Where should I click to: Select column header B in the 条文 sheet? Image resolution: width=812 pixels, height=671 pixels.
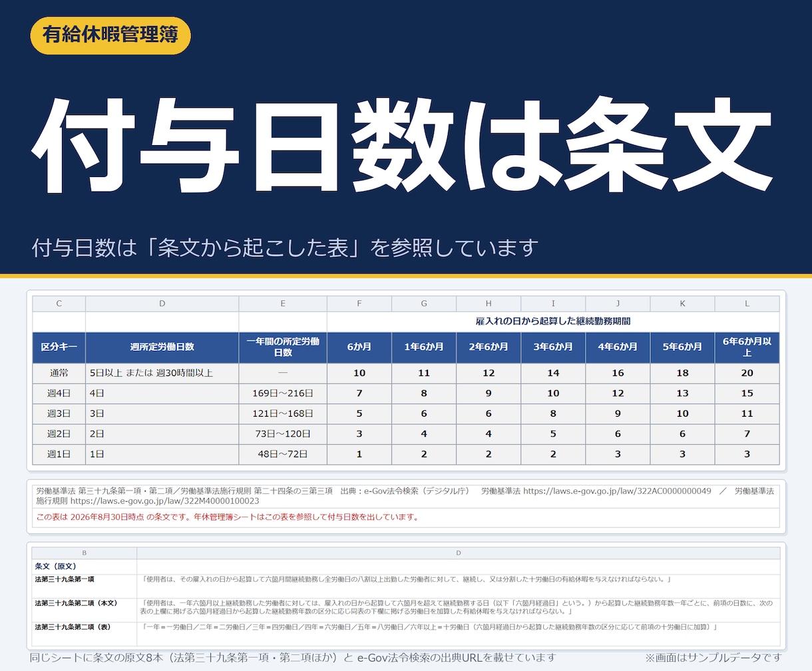click(x=85, y=553)
